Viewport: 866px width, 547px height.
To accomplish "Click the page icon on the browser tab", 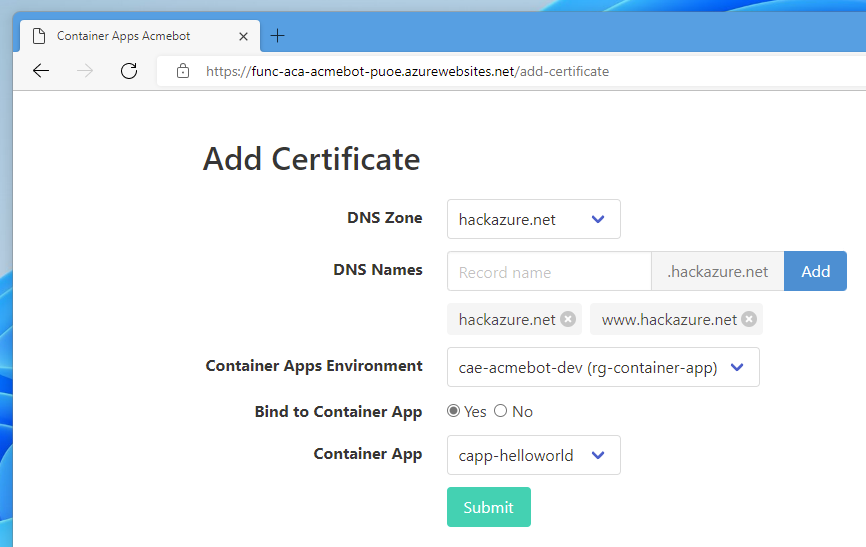I will pyautogui.click(x=39, y=36).
